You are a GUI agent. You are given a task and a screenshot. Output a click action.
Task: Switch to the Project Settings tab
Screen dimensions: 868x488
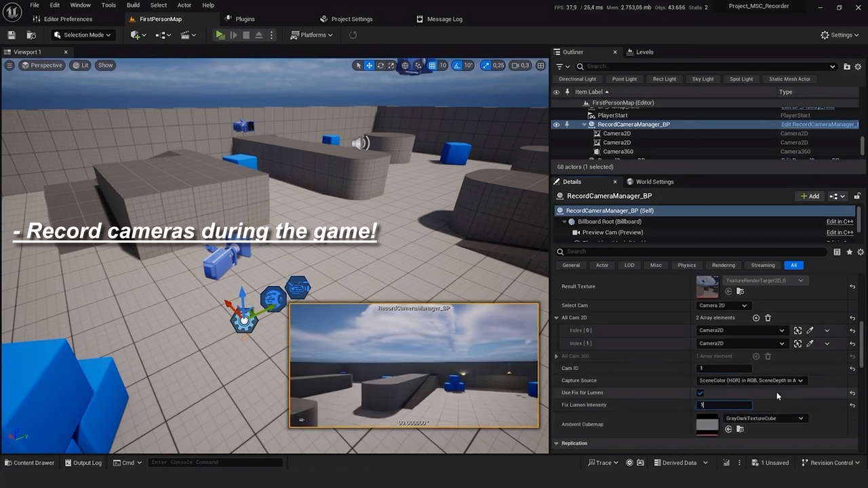[352, 19]
